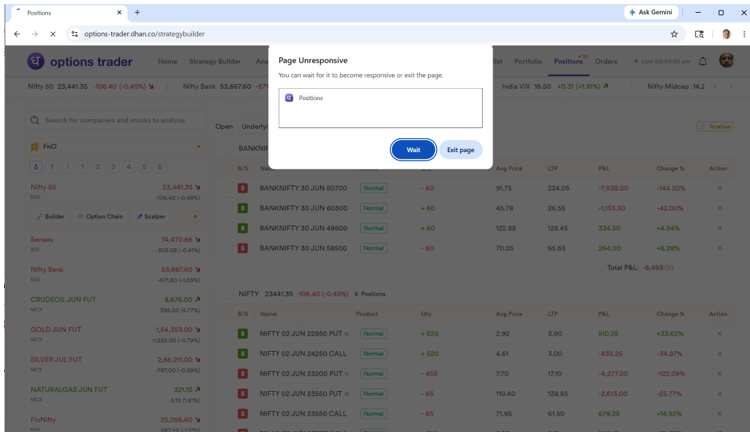
Task: Tick the BANKNIFTY 30 JUN 50700 checkbox
Action: (x=228, y=188)
